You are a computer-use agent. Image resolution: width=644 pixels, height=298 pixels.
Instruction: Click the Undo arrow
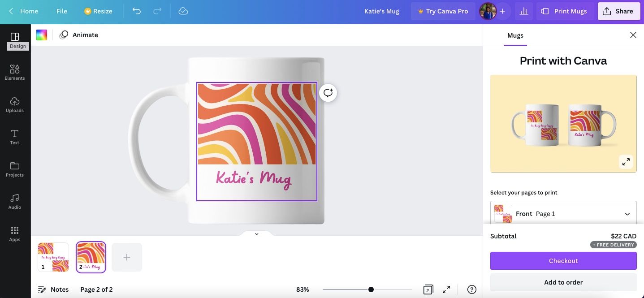coord(136,11)
